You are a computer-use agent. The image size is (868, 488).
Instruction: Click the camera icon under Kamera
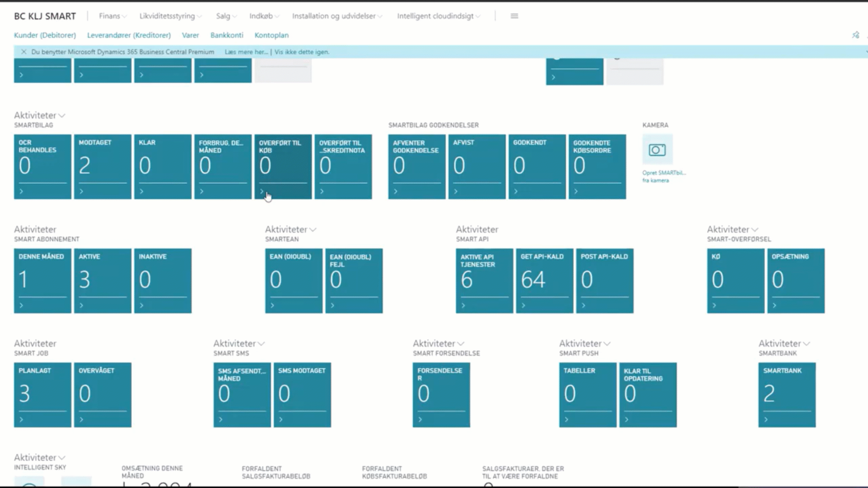click(657, 150)
